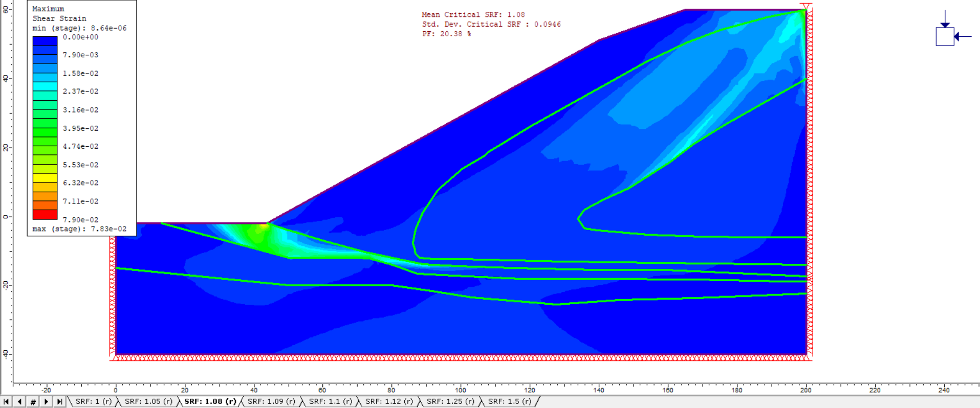Screen dimensions: 980x408
Task: Go to the previous stage arrow
Action: coord(19,402)
